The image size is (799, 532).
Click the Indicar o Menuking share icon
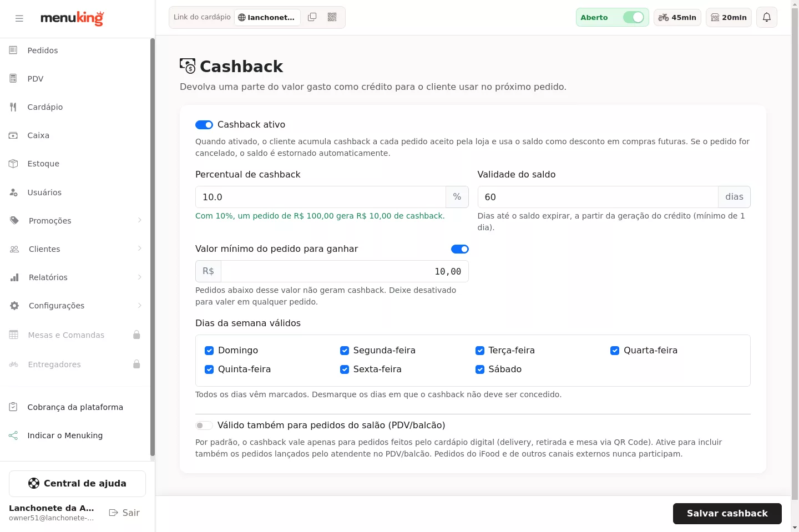coord(13,435)
